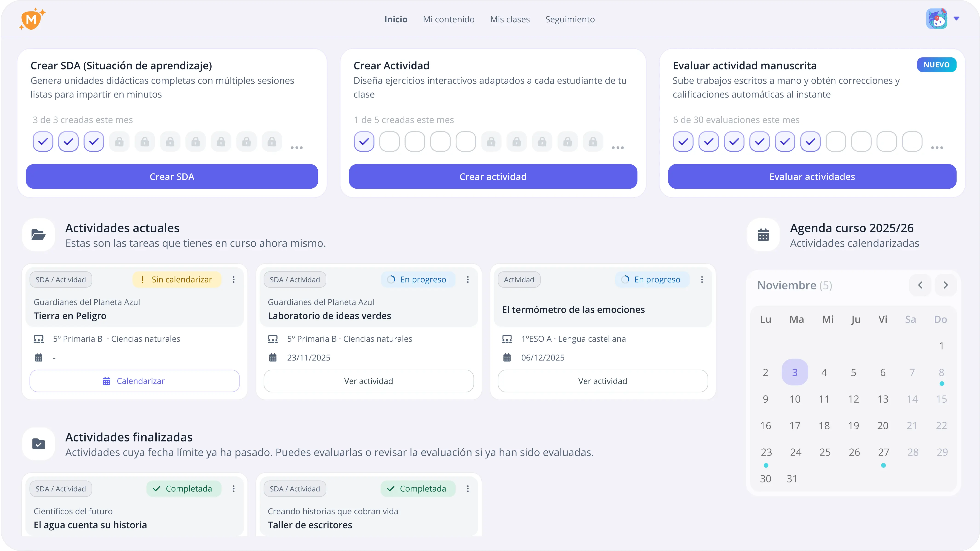Click the Agenda calendar icon
The width and height of the screenshot is (980, 551).
tap(763, 235)
